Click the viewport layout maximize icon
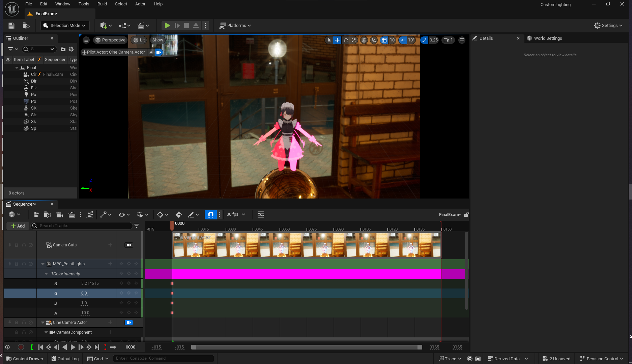The height and width of the screenshot is (364, 632). 462,40
